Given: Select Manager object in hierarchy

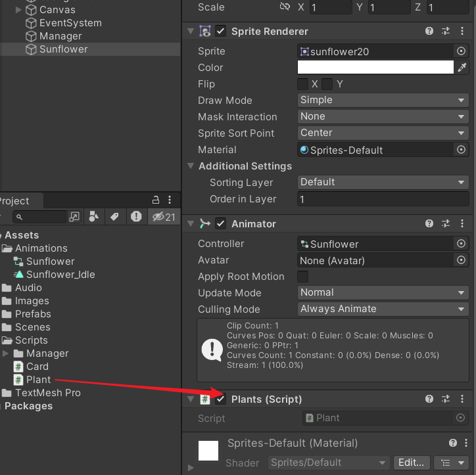Looking at the screenshot, I should click(60, 36).
